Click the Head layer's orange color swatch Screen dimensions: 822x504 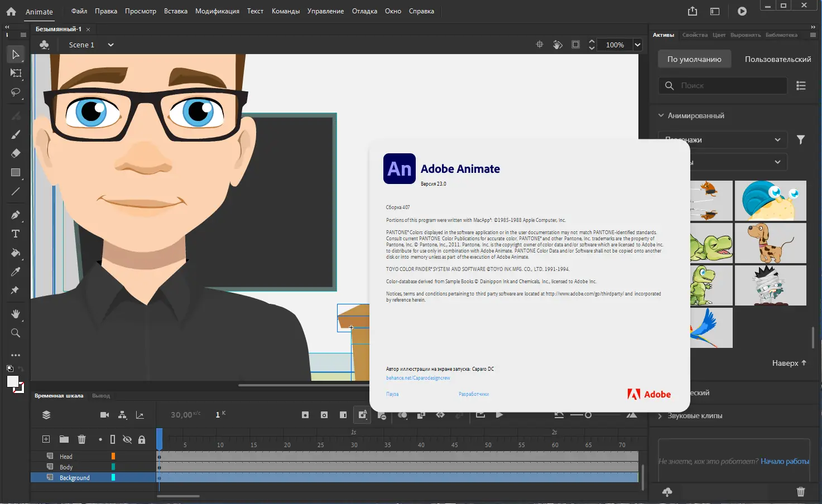tap(113, 456)
